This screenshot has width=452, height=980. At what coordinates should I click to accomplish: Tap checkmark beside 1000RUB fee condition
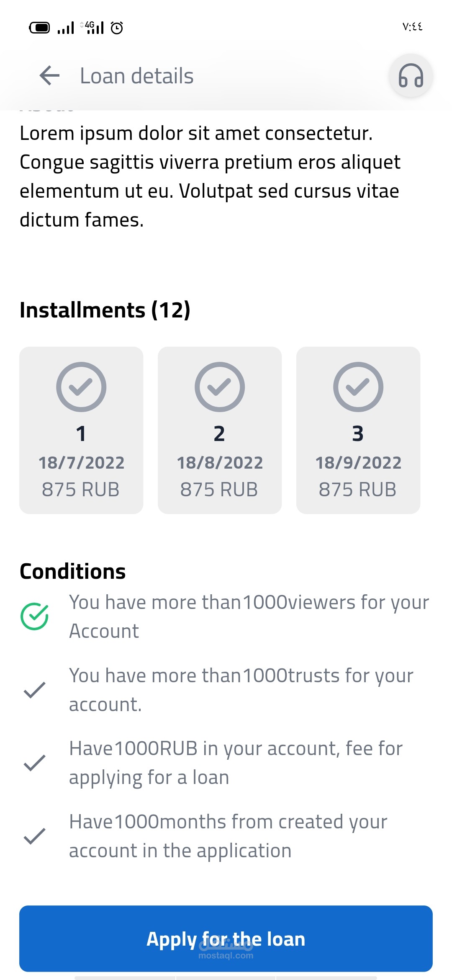pos(35,763)
